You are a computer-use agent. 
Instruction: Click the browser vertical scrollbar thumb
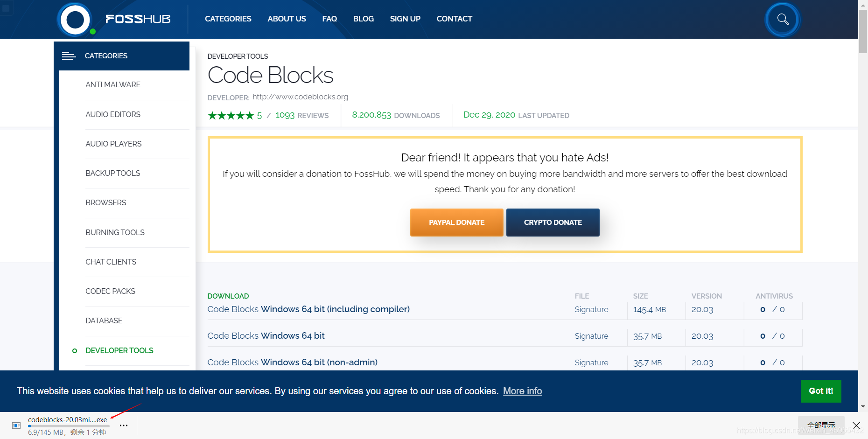click(x=863, y=31)
